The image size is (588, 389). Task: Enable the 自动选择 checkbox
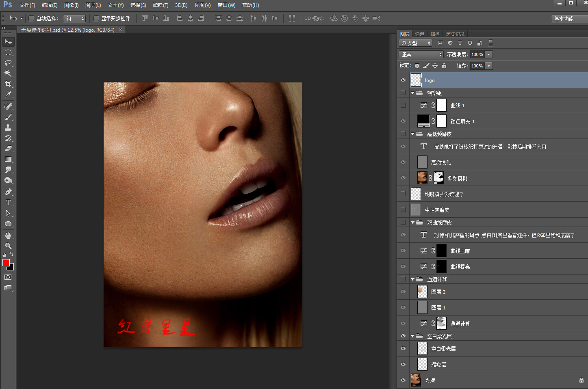pos(31,18)
